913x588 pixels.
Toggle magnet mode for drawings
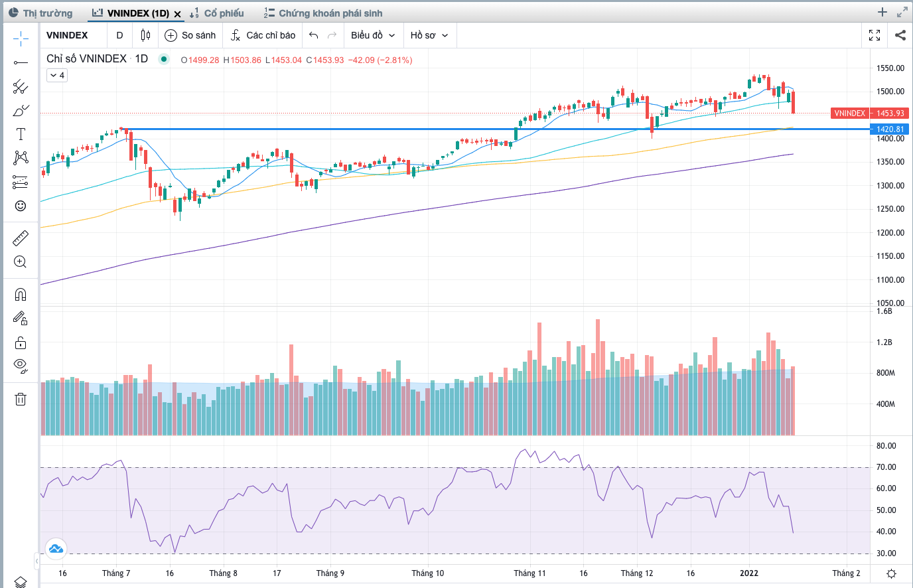[21, 295]
